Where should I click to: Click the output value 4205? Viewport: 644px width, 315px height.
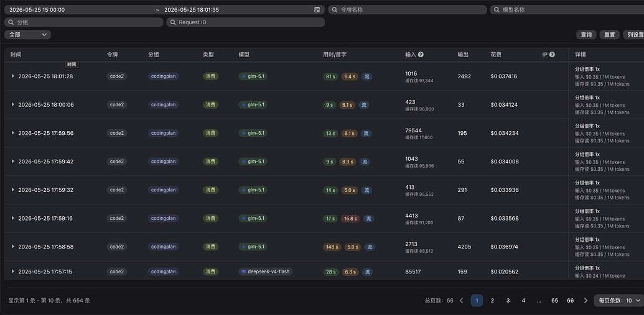465,247
